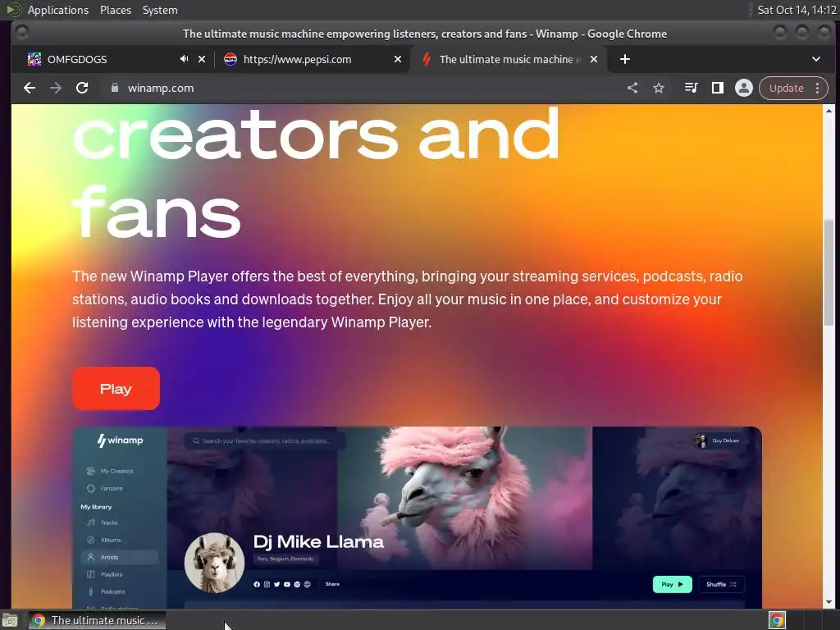This screenshot has height=630, width=840.
Task: Click the search field in Winamp preview
Action: [265, 441]
